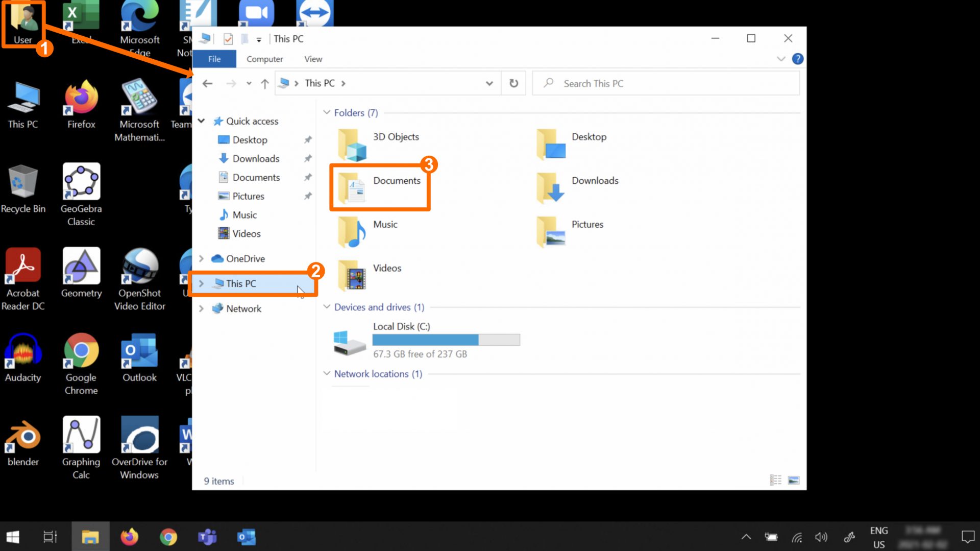Open the File menu
This screenshot has width=980, height=551.
coord(214,59)
